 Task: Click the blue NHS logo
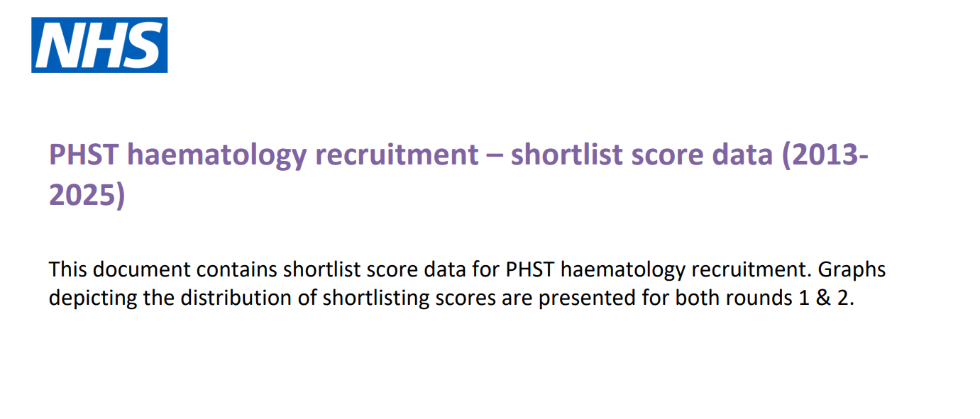coord(99,45)
